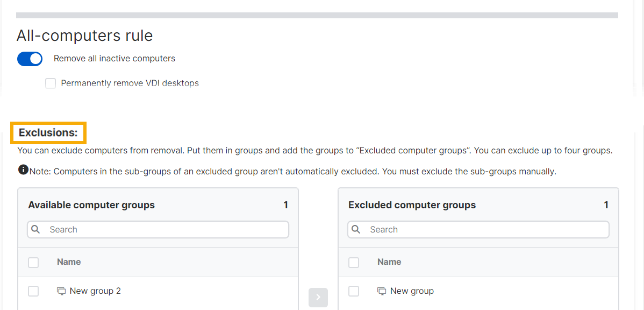Click the info icon beside the Note
The image size is (644, 310).
(x=23, y=170)
